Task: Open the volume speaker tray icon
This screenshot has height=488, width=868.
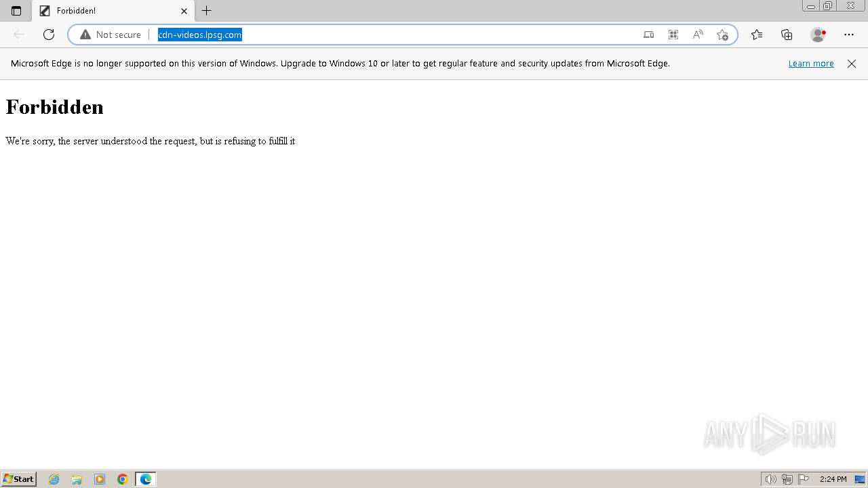Action: [x=771, y=479]
